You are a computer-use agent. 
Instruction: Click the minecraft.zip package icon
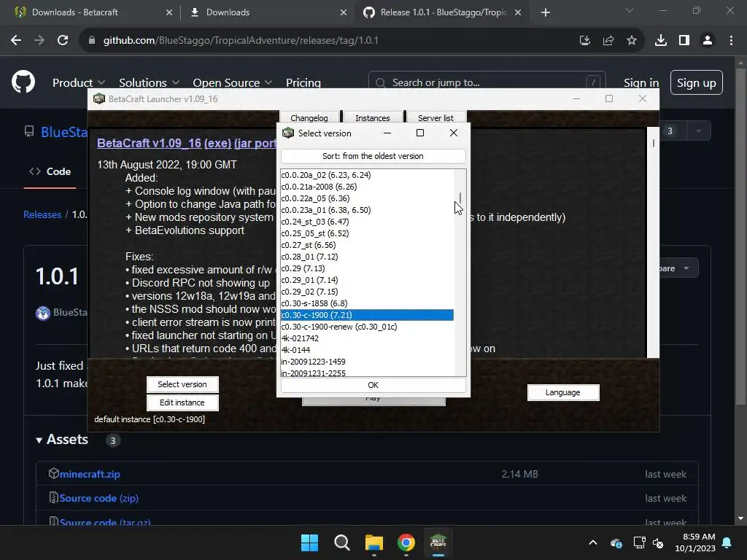(x=54, y=473)
